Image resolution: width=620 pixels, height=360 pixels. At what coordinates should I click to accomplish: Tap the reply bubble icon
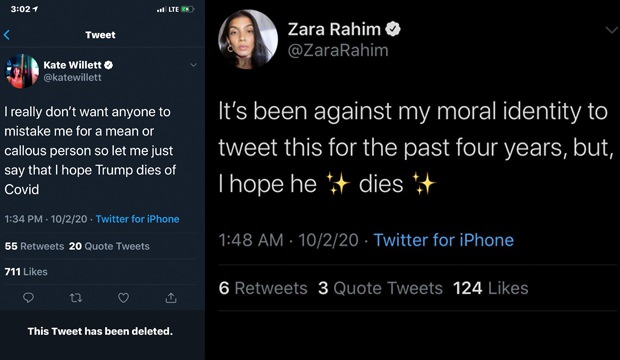coord(28,297)
